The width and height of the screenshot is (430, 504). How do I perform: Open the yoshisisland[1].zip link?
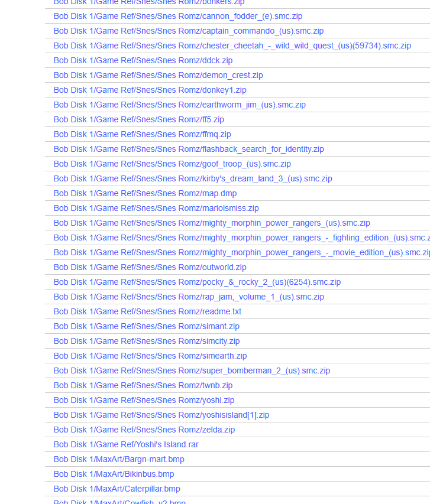click(x=161, y=415)
